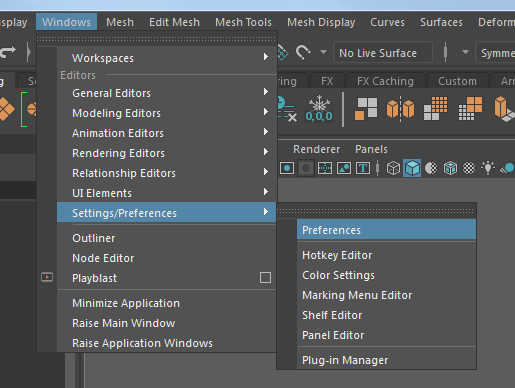The width and height of the screenshot is (515, 388).
Task: Switch to the FX Caching shelf tab
Action: click(385, 81)
